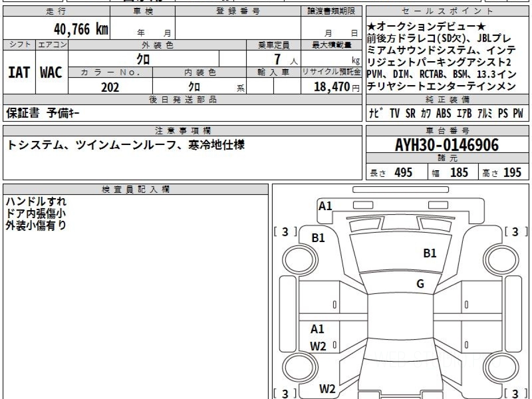The image size is (532, 399).
Task: Click the B1 mark on the hood
Action: click(x=430, y=253)
